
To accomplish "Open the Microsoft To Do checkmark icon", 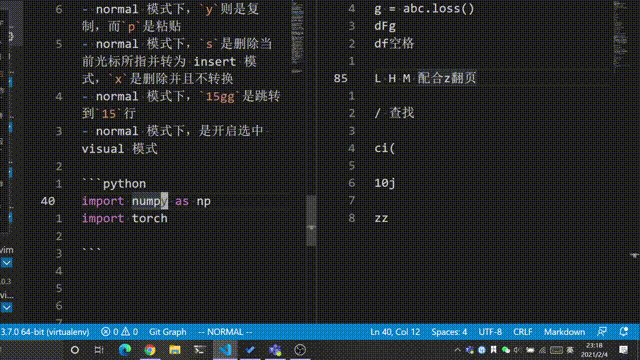I will tap(250, 350).
